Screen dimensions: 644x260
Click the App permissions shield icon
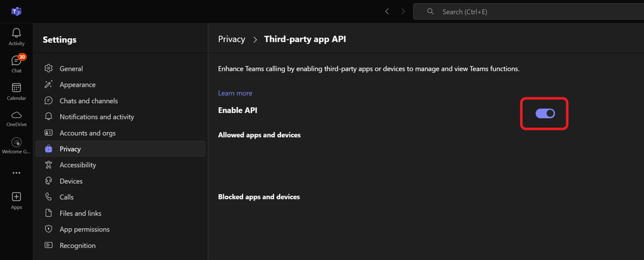click(x=48, y=229)
